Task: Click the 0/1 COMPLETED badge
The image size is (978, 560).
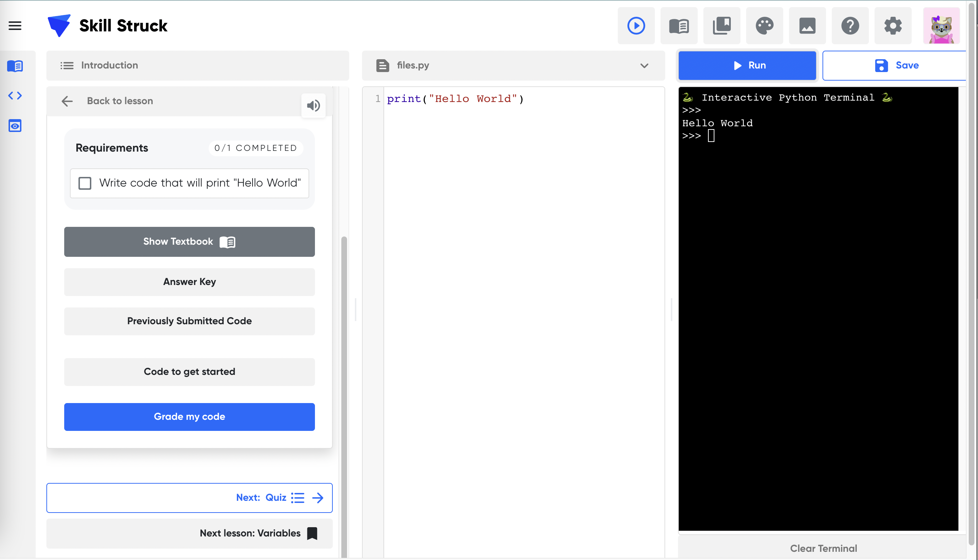Action: 256,148
